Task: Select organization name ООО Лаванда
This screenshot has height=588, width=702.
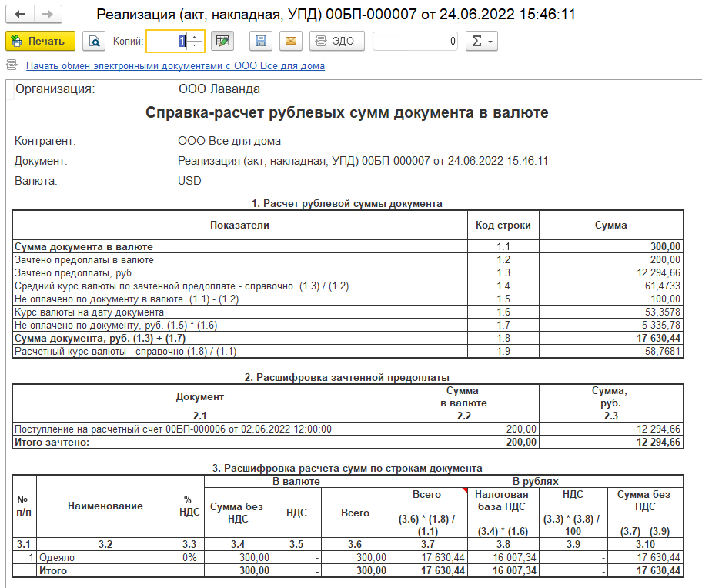Action: pos(219,89)
